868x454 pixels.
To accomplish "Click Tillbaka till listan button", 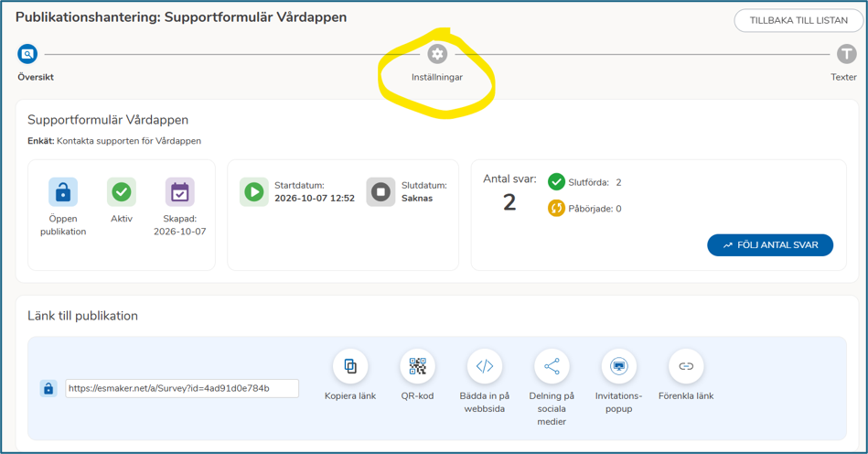I will pyautogui.click(x=798, y=20).
